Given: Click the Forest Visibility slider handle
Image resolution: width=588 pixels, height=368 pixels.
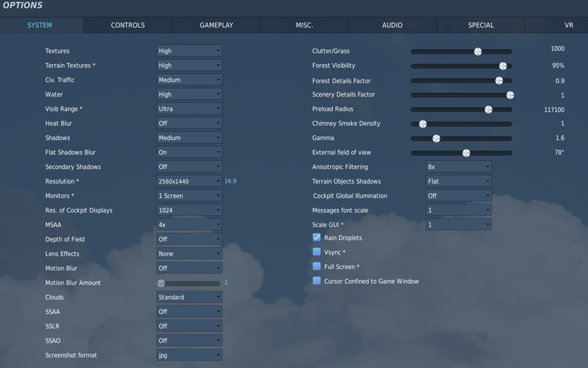Looking at the screenshot, I should tap(503, 66).
